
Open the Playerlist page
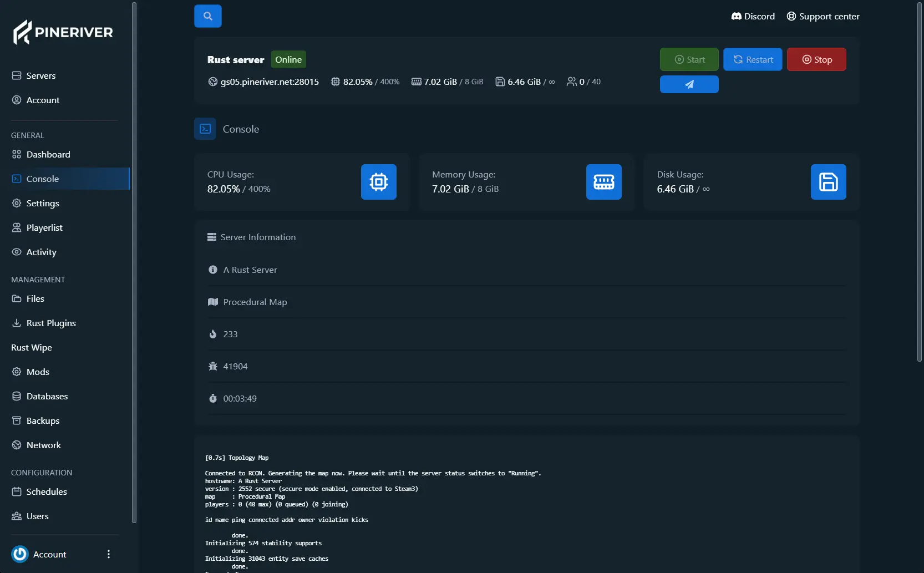pyautogui.click(x=64, y=227)
